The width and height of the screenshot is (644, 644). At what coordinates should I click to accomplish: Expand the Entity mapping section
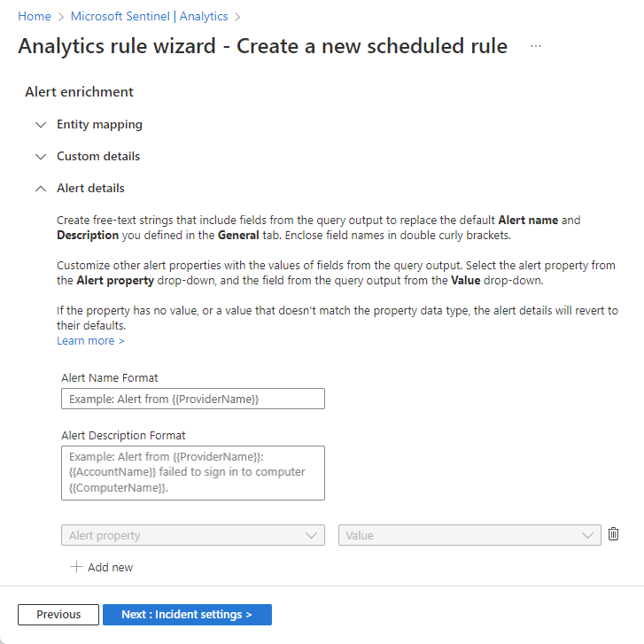click(x=99, y=125)
